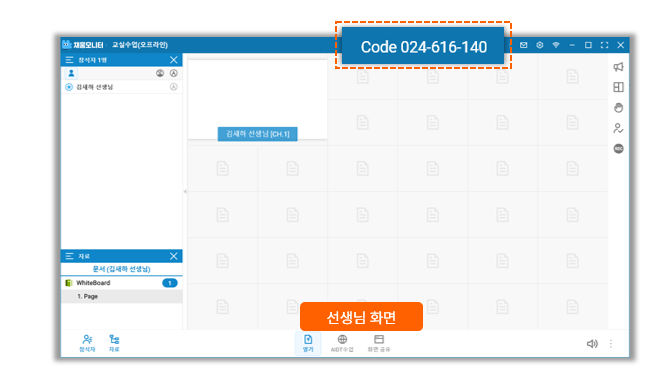Image resolution: width=669 pixels, height=386 pixels.
Task: Click the megaphone announcement icon
Action: 618,67
